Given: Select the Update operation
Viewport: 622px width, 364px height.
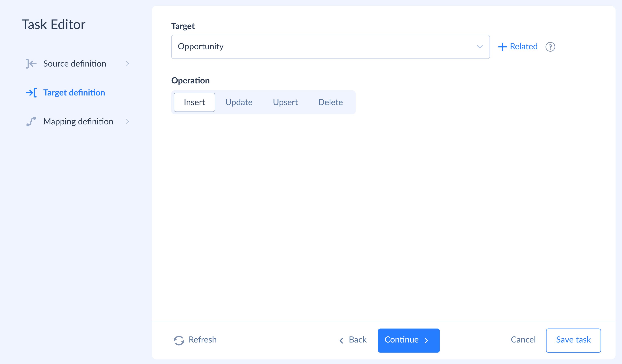Looking at the screenshot, I should [239, 102].
